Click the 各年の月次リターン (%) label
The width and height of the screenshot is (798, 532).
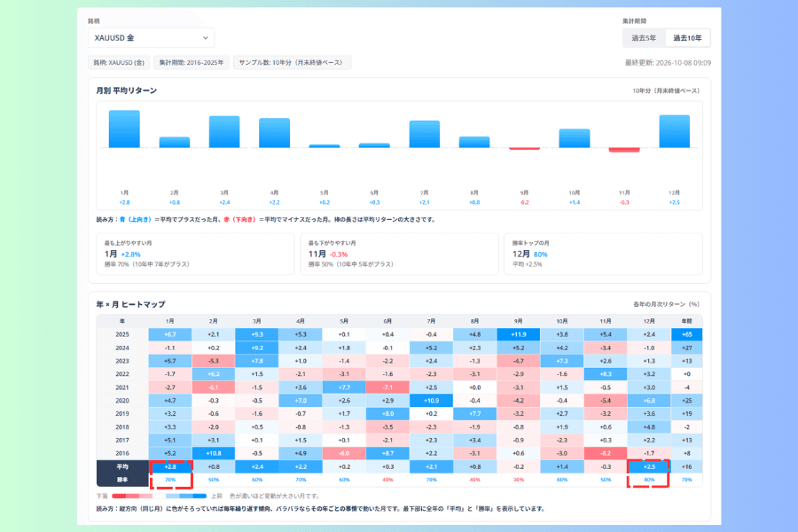(666, 304)
